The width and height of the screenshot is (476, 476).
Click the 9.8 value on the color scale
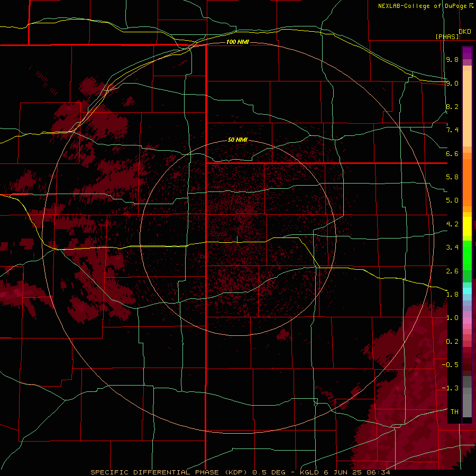coord(452,59)
